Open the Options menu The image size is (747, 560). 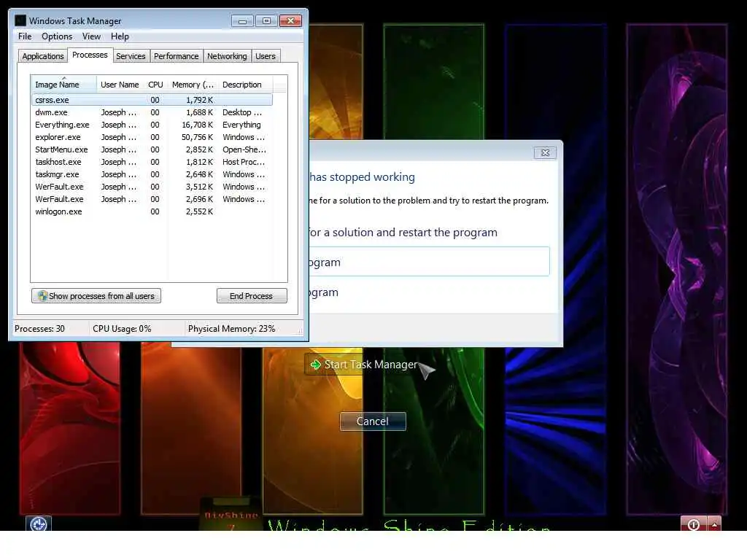[57, 36]
